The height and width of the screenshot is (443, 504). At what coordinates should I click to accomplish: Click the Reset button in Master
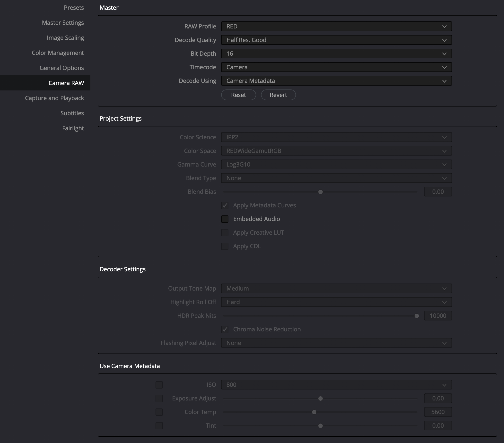point(238,95)
